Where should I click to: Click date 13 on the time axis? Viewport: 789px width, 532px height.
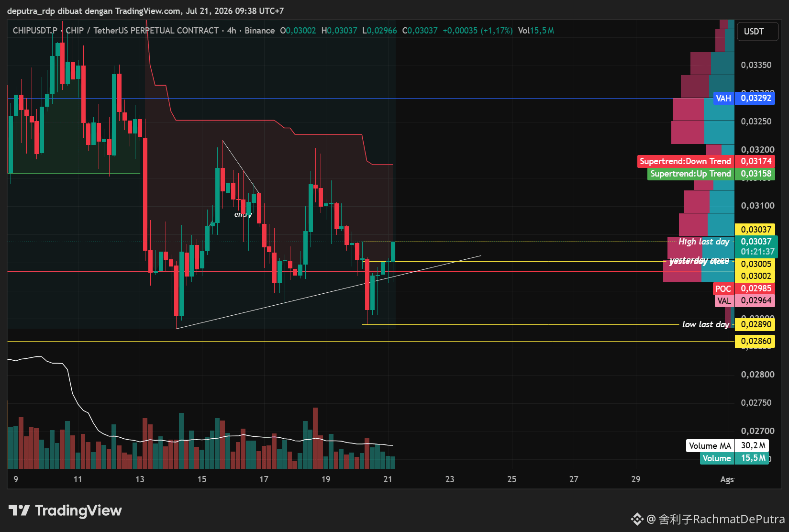140,479
